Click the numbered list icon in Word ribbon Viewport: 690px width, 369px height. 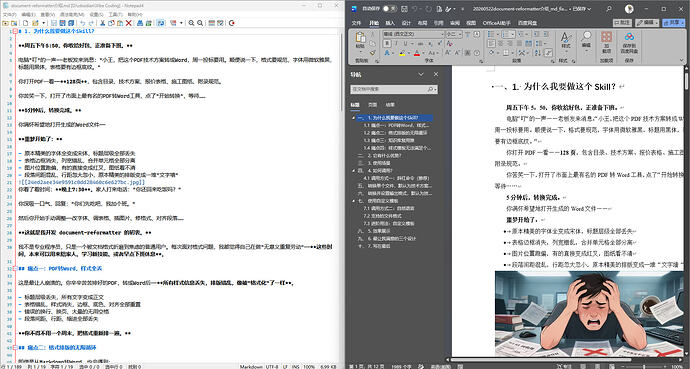(506, 34)
